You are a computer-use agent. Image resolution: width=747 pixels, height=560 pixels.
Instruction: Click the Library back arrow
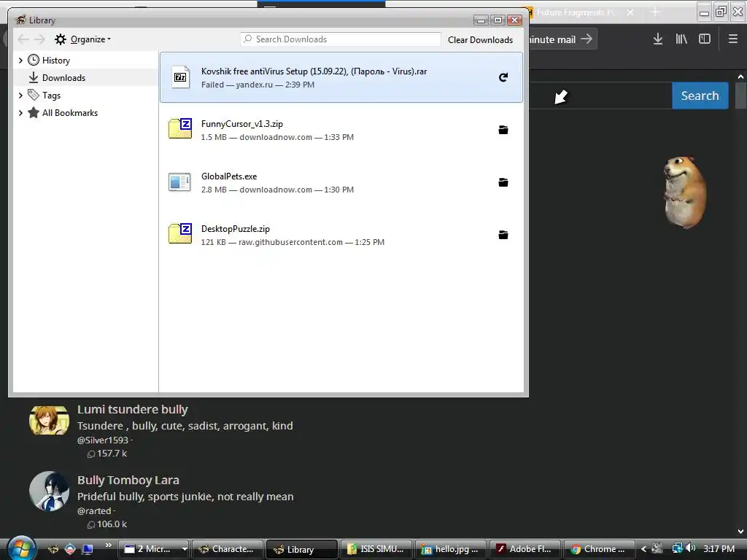pos(23,39)
